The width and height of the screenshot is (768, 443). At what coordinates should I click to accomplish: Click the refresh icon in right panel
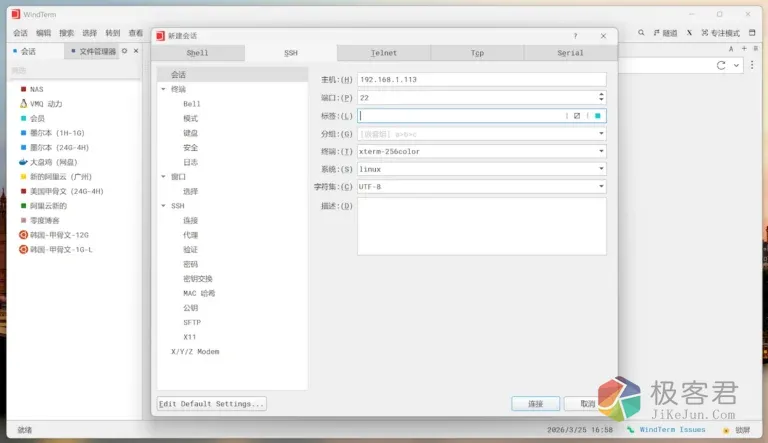tap(721, 65)
